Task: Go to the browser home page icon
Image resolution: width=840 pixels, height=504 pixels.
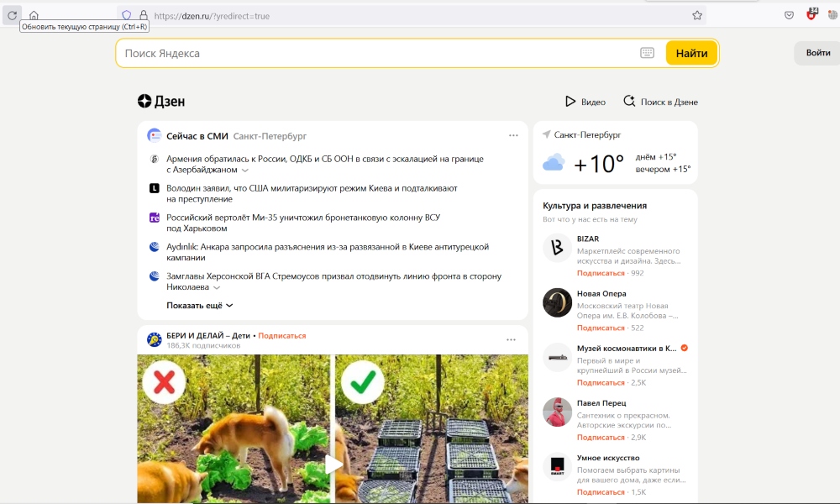Action: point(34,15)
